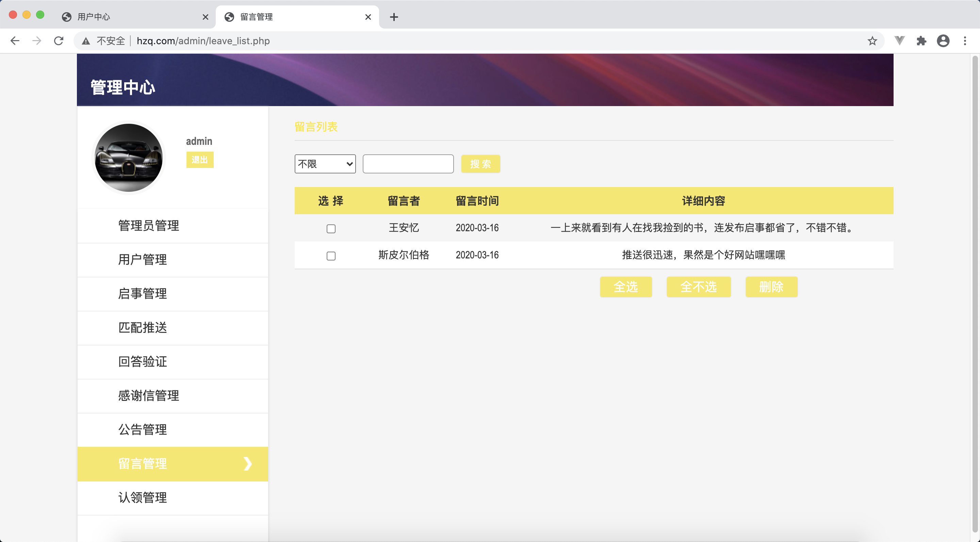The height and width of the screenshot is (542, 980).
Task: Click the message 推送很迅速，果然是个好网站嘿嘿嘿
Action: (703, 255)
